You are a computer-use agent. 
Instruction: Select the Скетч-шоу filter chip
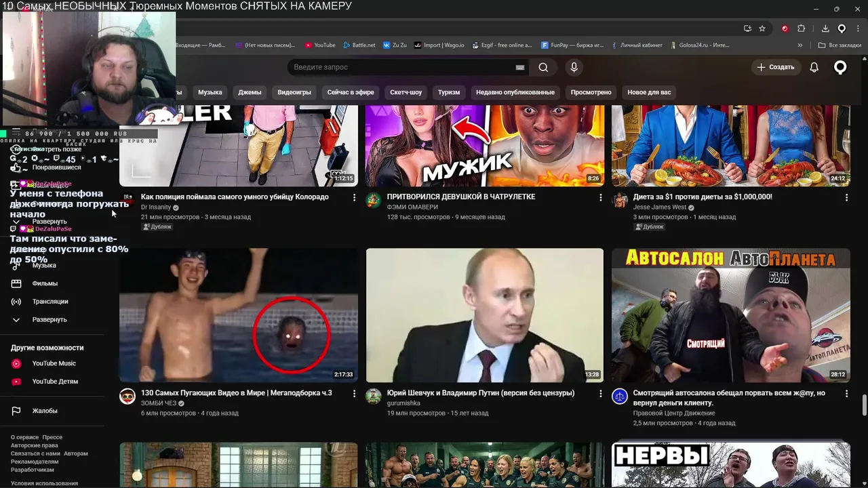coord(406,92)
